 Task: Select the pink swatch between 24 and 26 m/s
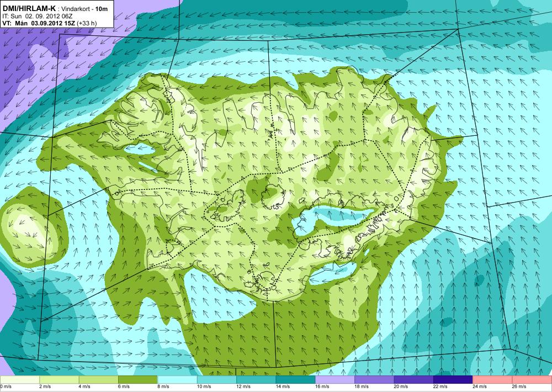pos(493,380)
